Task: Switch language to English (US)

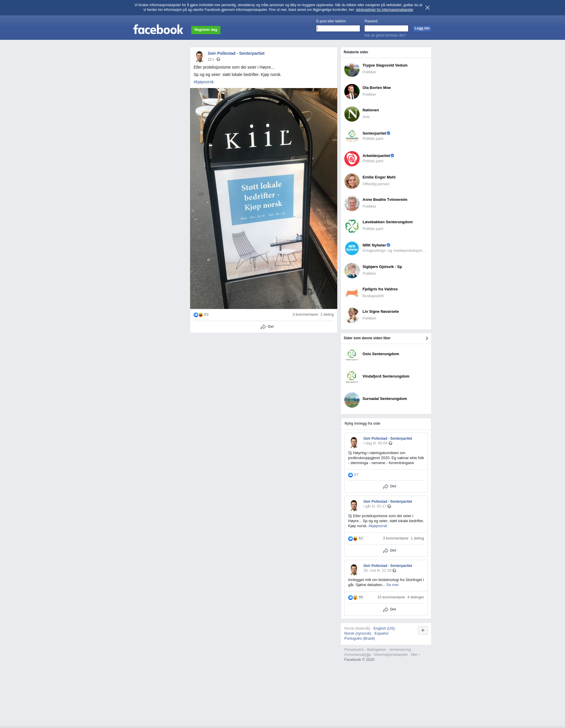Action: 384,628
